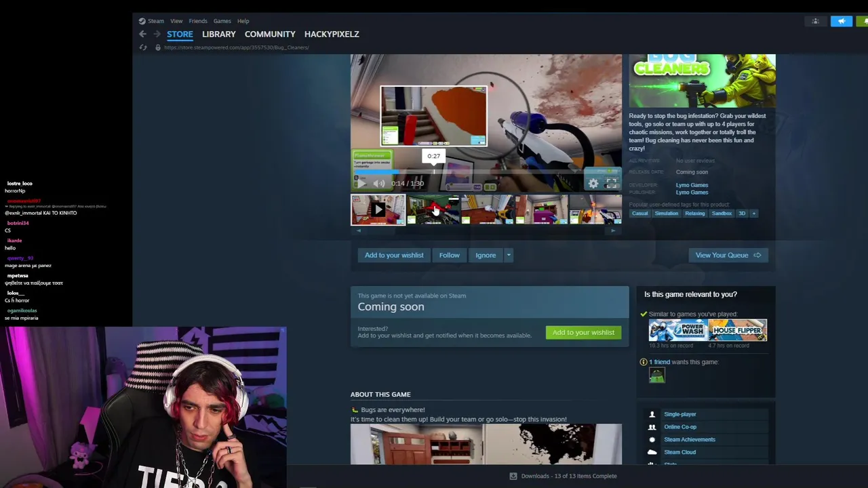Select the "Coming soon" heading text
The image size is (868, 488).
pos(391,307)
